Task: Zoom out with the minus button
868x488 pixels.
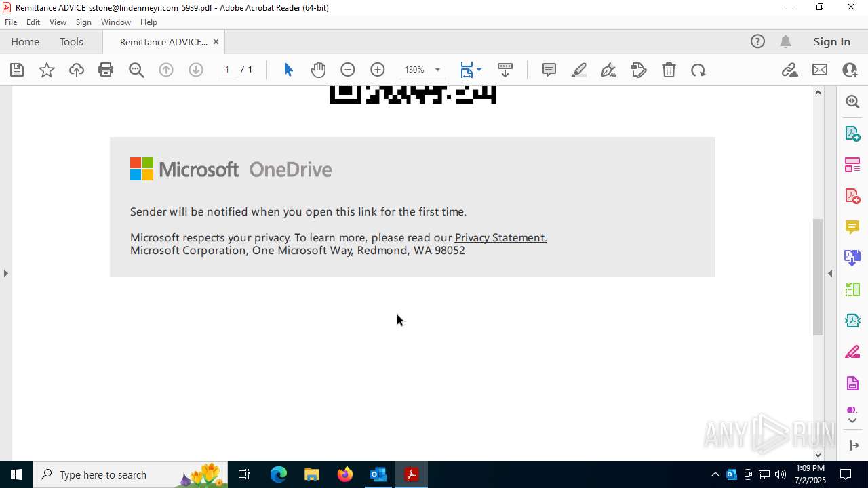Action: (x=348, y=70)
